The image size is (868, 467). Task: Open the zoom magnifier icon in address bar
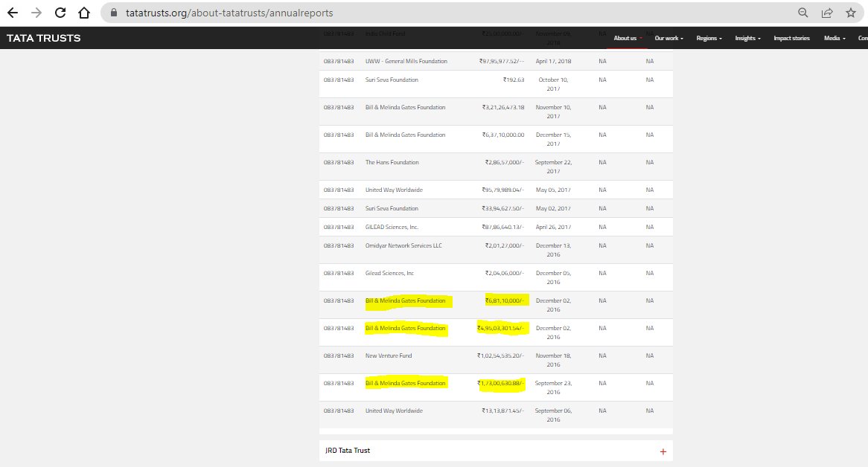(x=802, y=13)
